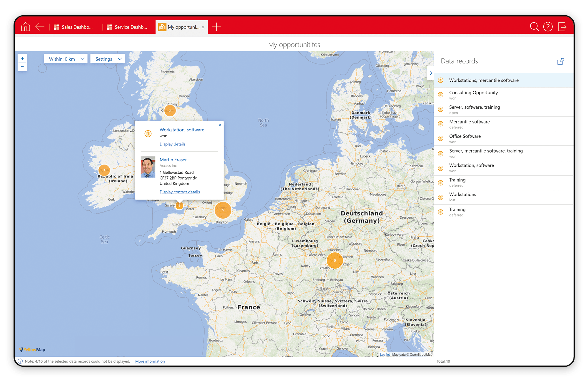
Task: Select the last Training deferred record
Action: click(504, 212)
